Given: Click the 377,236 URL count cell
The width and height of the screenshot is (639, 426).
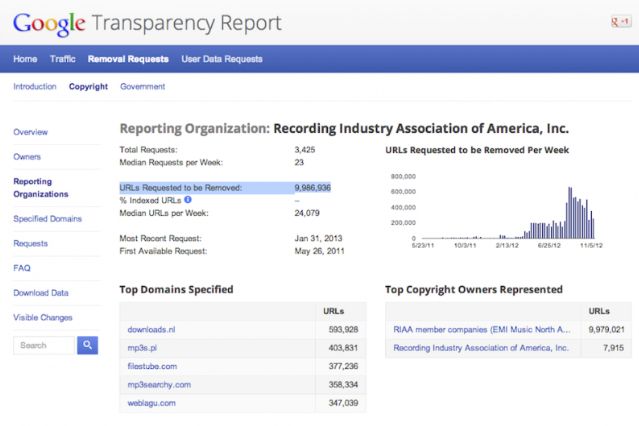Looking at the screenshot, I should pyautogui.click(x=343, y=366).
